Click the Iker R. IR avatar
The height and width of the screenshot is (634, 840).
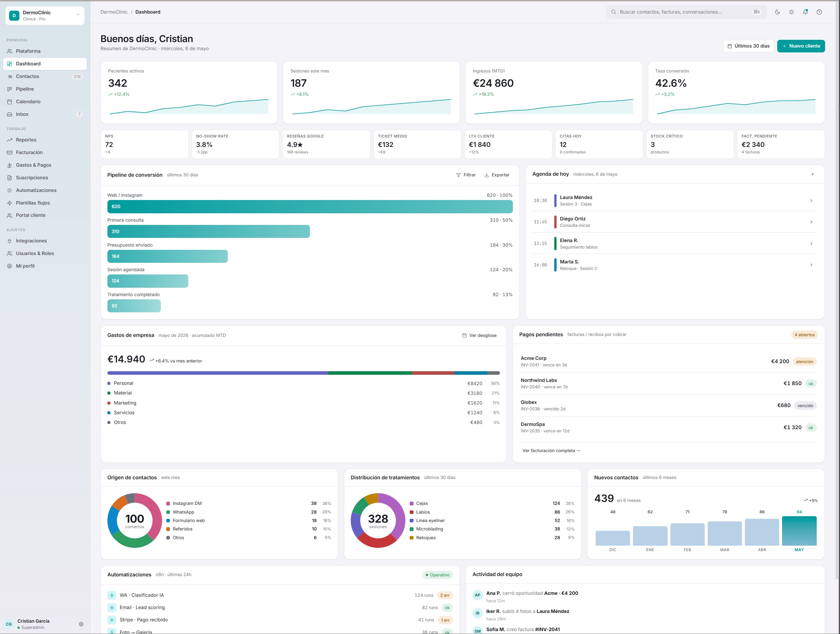point(477,613)
